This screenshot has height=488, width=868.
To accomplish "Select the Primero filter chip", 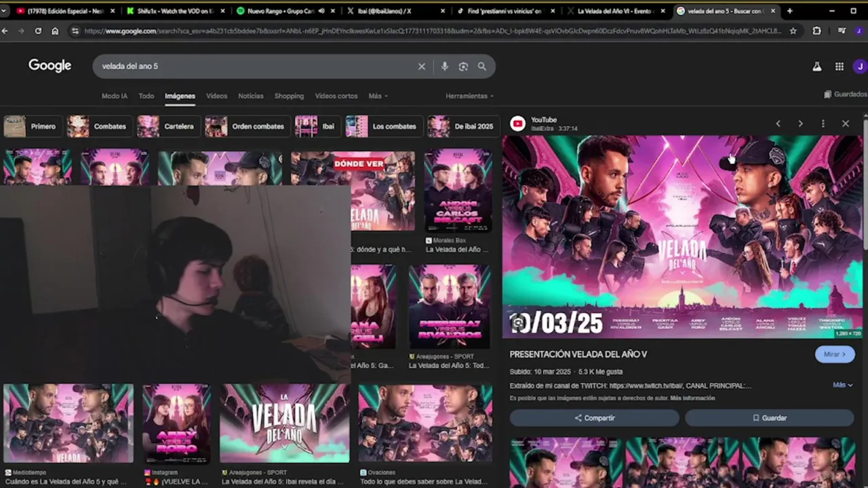I will [x=33, y=126].
